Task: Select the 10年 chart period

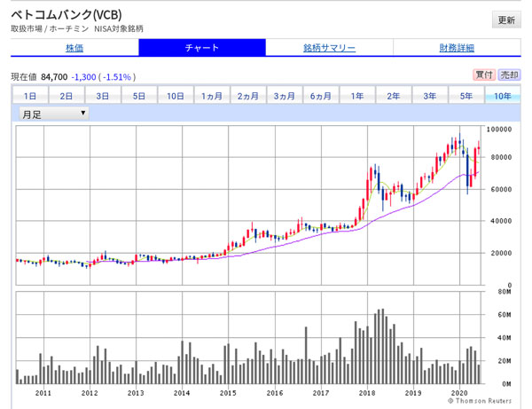Action: [503, 96]
